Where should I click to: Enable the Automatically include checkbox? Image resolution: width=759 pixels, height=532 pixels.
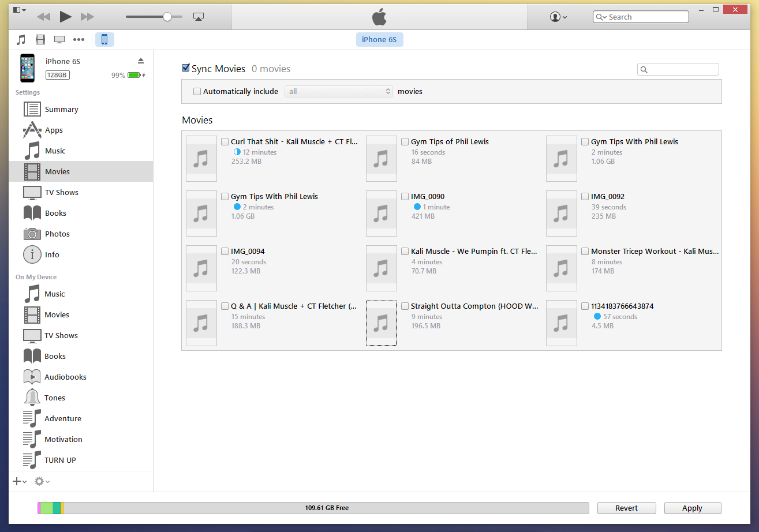click(197, 91)
